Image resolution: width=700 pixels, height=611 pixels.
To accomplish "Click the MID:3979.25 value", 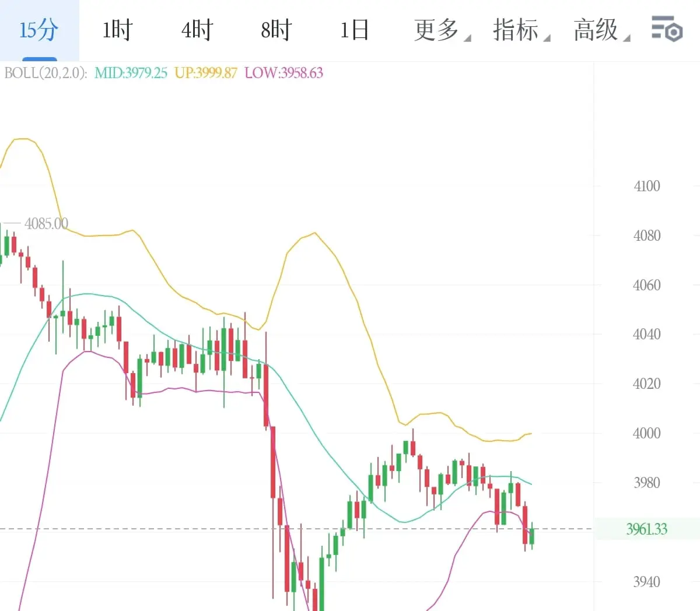I will coord(131,73).
